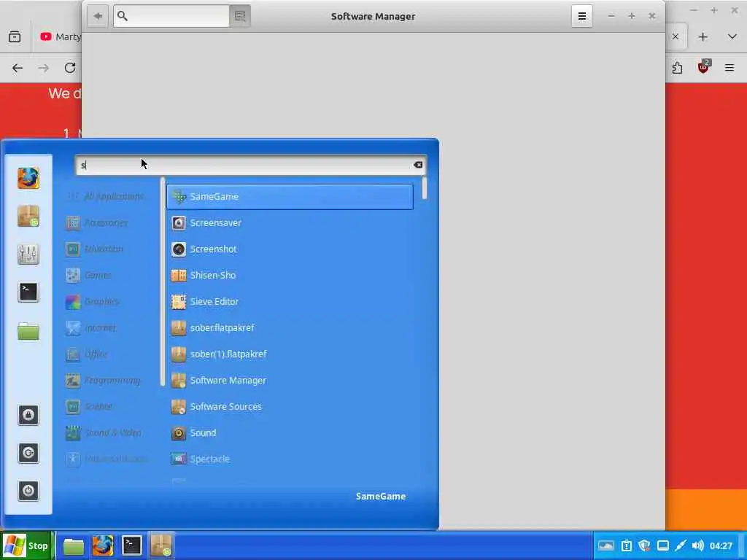The width and height of the screenshot is (747, 560).
Task: Open System Settings mixer icon in favorites sidebar
Action: point(28,254)
